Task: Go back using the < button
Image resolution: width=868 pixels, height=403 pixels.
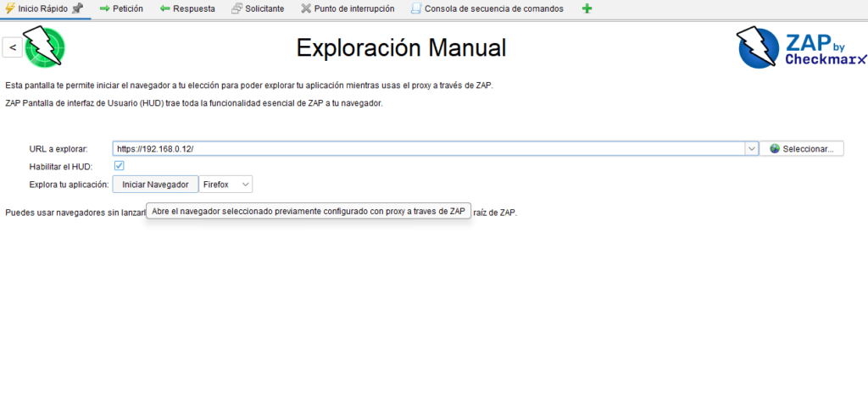Action: pos(12,48)
